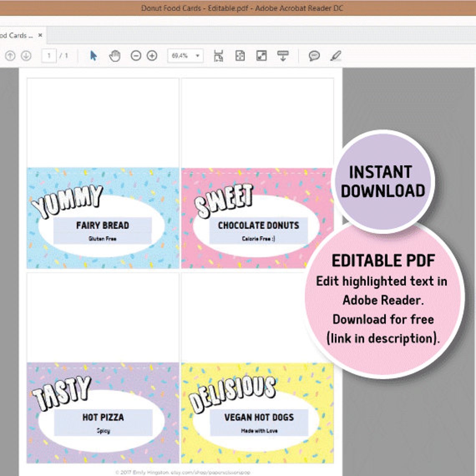Click the Zoom Out icon
The height and width of the screenshot is (476, 476).
(135, 55)
